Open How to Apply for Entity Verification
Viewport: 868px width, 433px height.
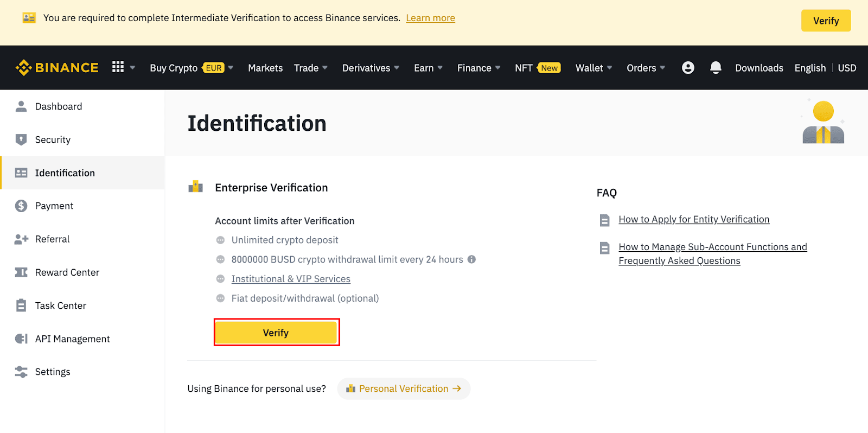coord(694,219)
